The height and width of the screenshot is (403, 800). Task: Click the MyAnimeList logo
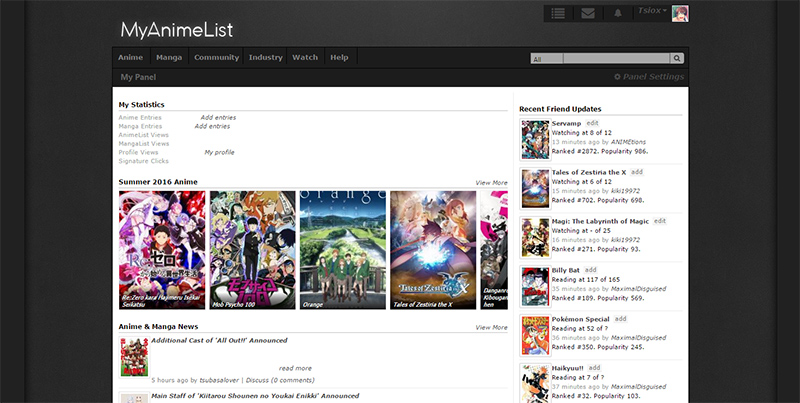(177, 30)
